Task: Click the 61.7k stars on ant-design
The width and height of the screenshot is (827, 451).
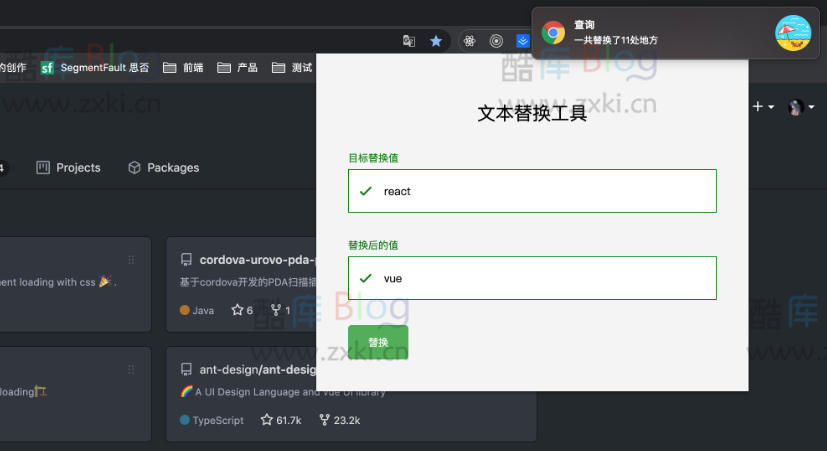Action: (x=281, y=420)
